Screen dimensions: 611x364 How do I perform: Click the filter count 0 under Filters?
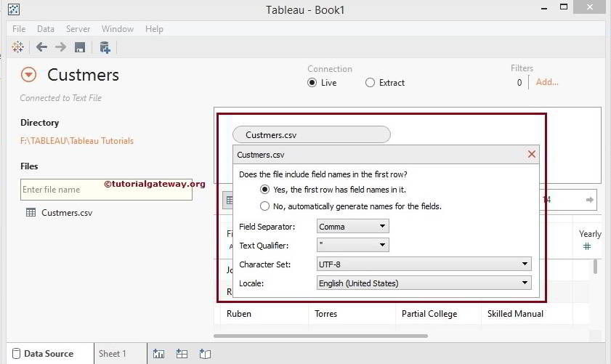(x=519, y=83)
